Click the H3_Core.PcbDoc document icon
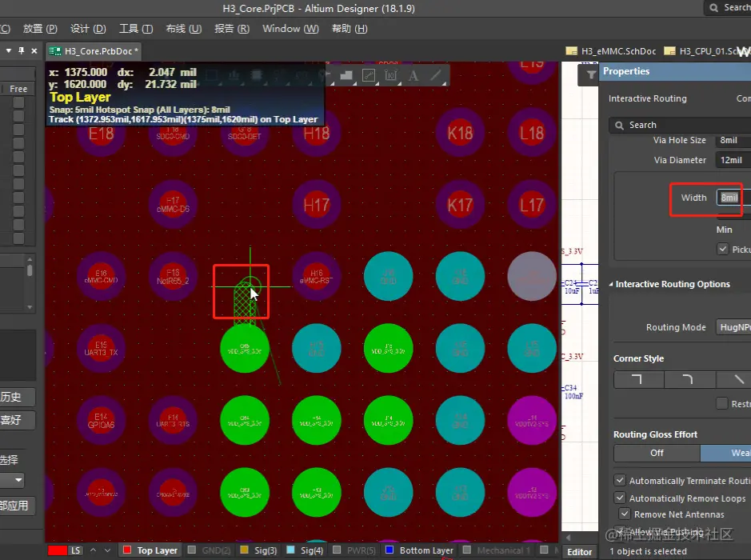Image resolution: width=751 pixels, height=560 pixels. pos(55,50)
